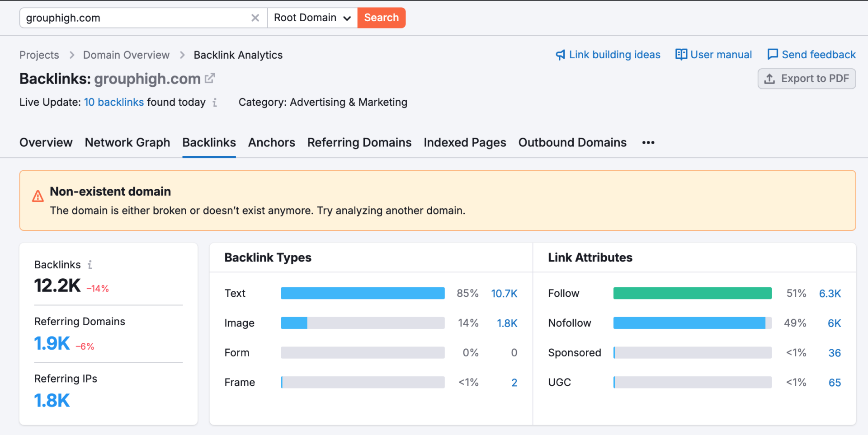Open the 1.8K Image backlinks count
This screenshot has height=435, width=868.
507,323
